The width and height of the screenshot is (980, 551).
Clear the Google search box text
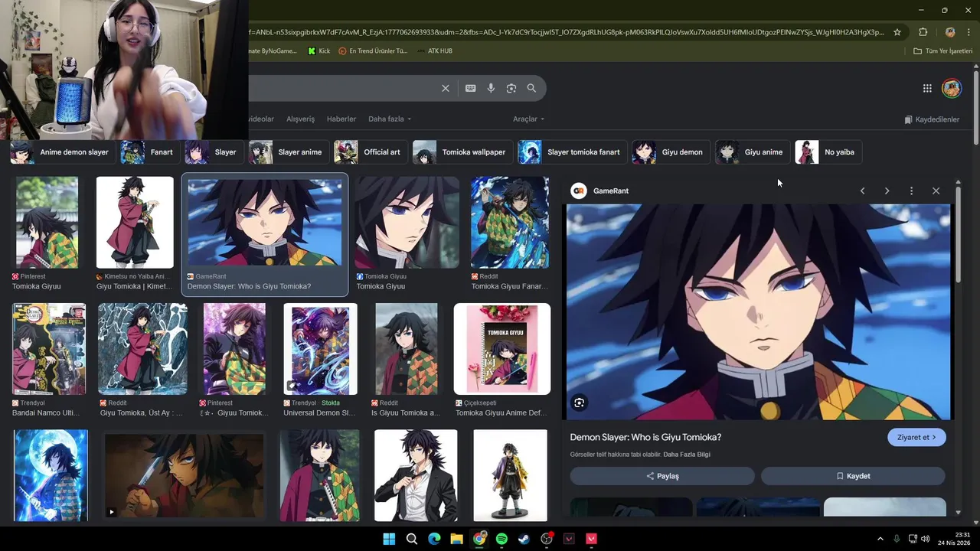446,88
